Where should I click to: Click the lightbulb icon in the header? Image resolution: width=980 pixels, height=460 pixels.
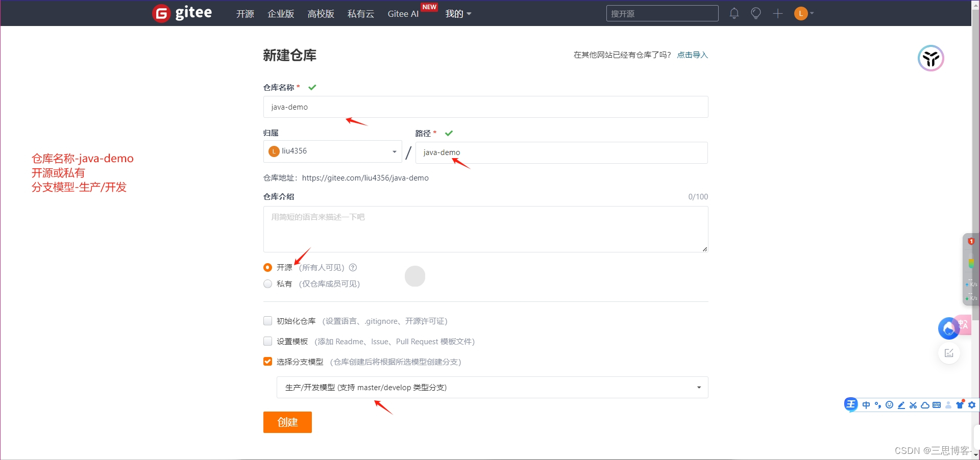pyautogui.click(x=756, y=13)
